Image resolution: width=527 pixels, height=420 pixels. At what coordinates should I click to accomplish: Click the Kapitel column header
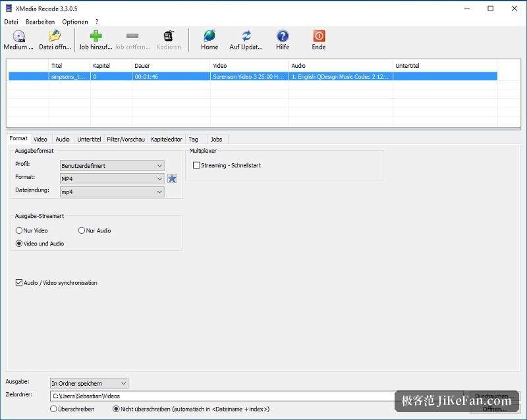tap(111, 66)
